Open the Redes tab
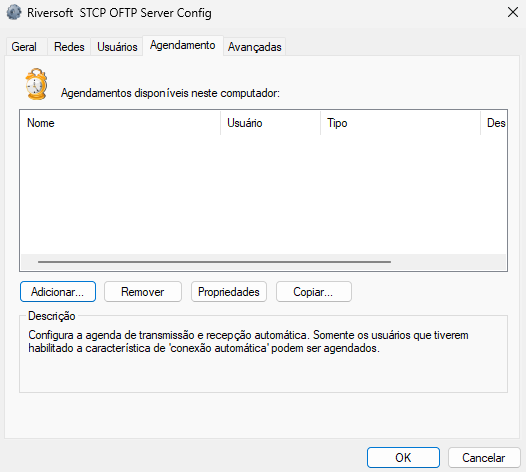526x472 pixels. click(x=69, y=47)
